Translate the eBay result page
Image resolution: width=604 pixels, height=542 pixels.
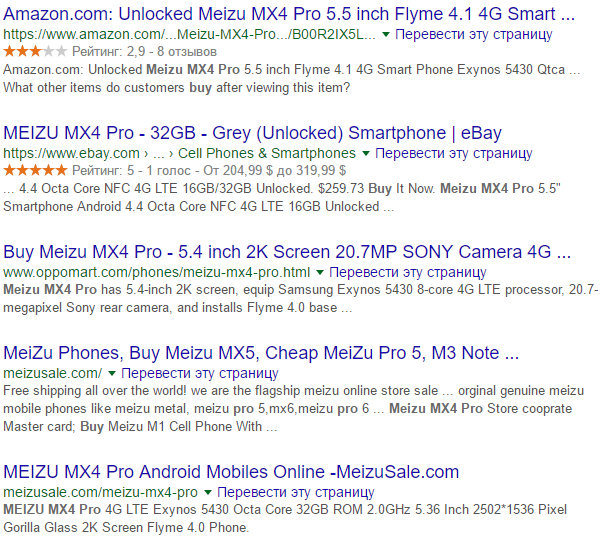pos(454,153)
